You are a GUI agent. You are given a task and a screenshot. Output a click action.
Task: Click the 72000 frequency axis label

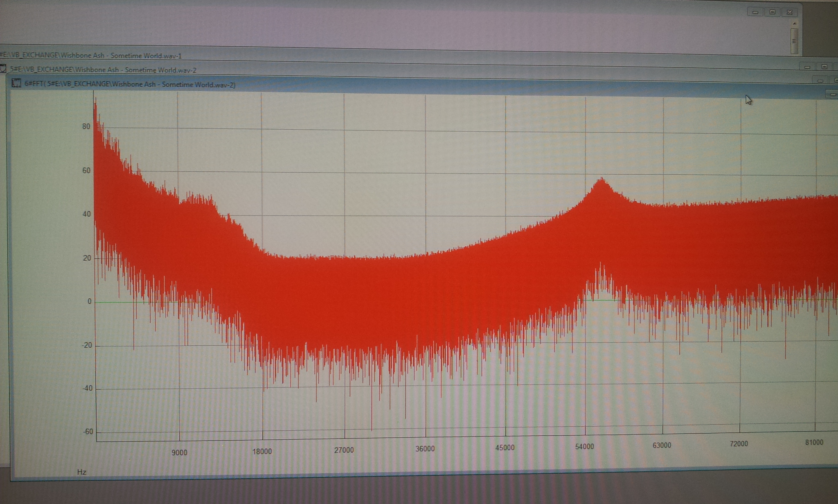click(739, 444)
